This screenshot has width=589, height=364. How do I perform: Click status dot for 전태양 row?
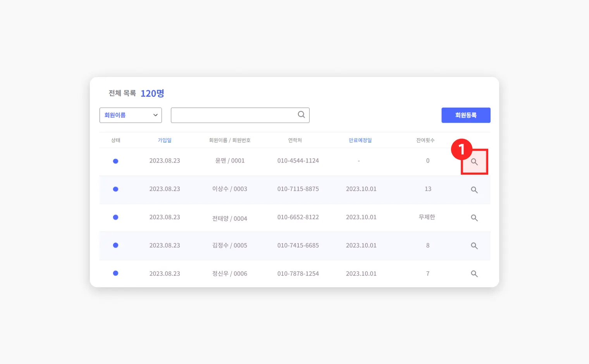[x=115, y=217]
